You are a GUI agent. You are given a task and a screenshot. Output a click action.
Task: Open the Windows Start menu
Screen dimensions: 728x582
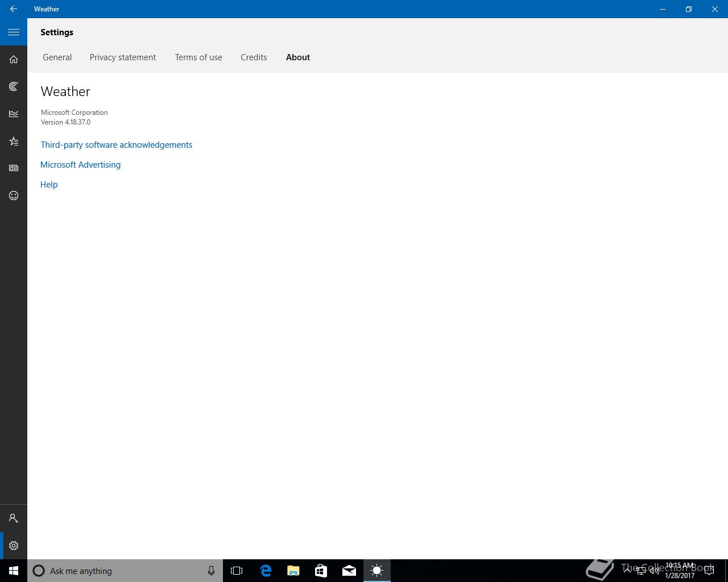click(x=14, y=571)
